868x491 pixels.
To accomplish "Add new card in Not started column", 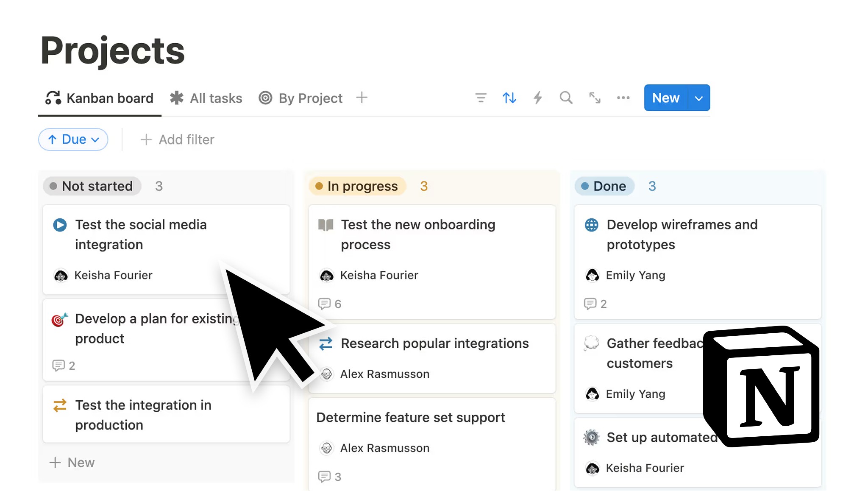I will pos(72,462).
